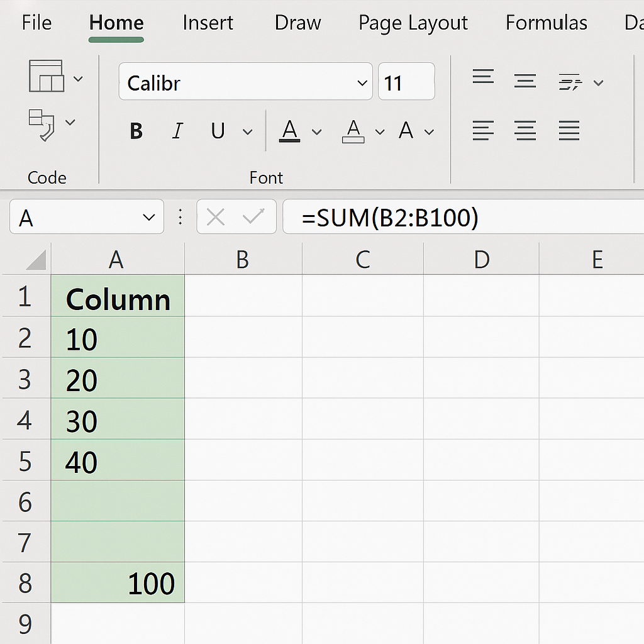Select column B header
Viewport: 644px width, 644px height.
click(x=243, y=258)
